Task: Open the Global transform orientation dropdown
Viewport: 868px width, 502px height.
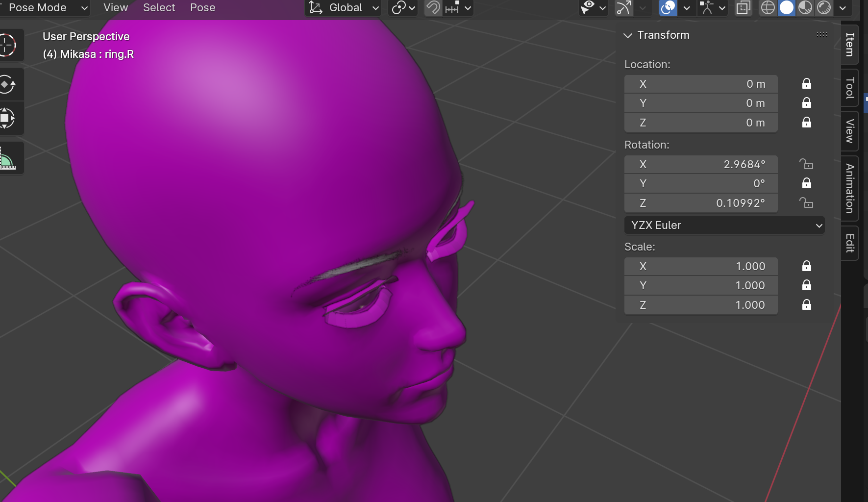Action: pyautogui.click(x=344, y=8)
